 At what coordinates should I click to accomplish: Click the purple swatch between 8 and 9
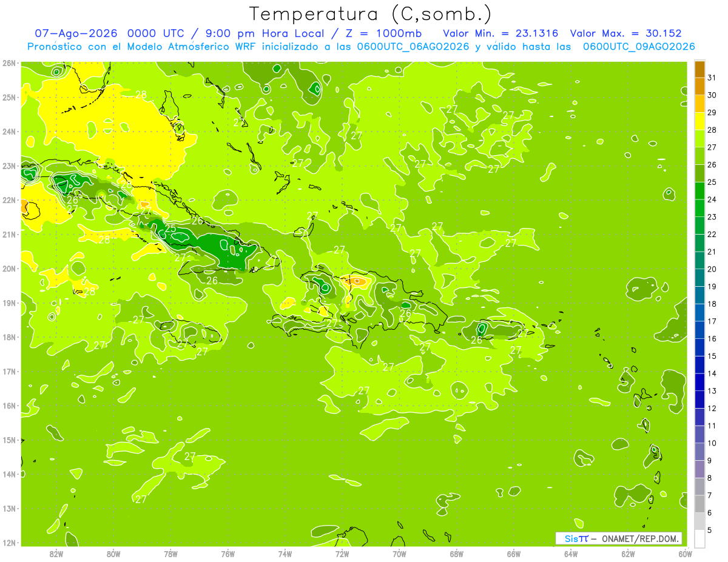699,469
